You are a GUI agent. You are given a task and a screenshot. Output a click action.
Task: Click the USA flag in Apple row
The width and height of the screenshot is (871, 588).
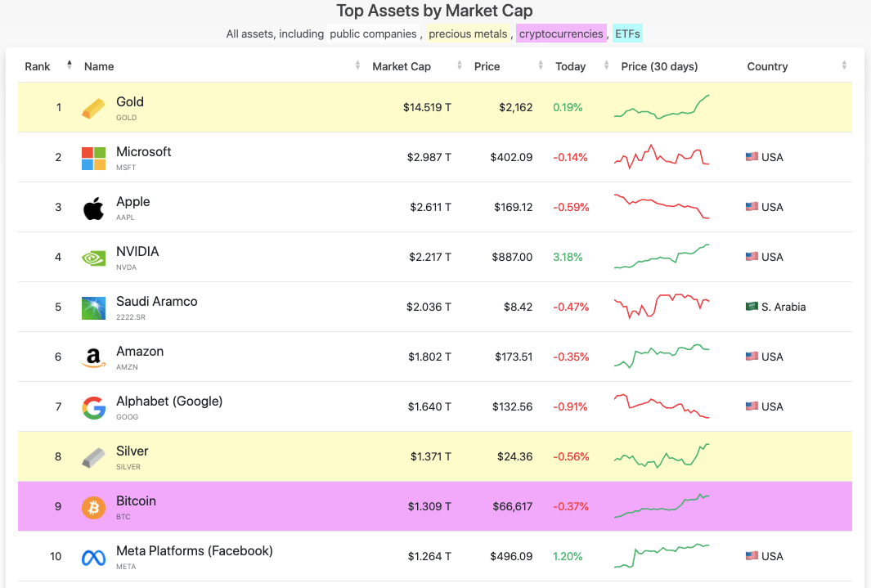(752, 207)
